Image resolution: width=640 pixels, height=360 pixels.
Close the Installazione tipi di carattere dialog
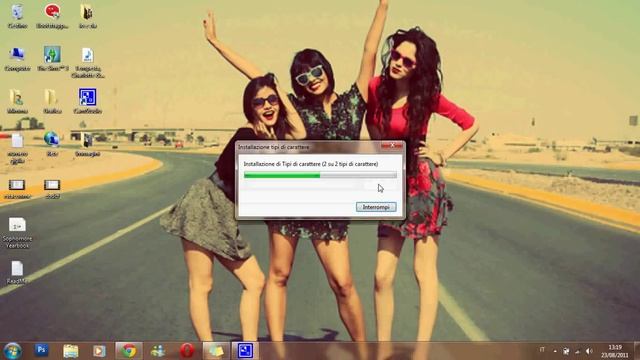(392, 145)
